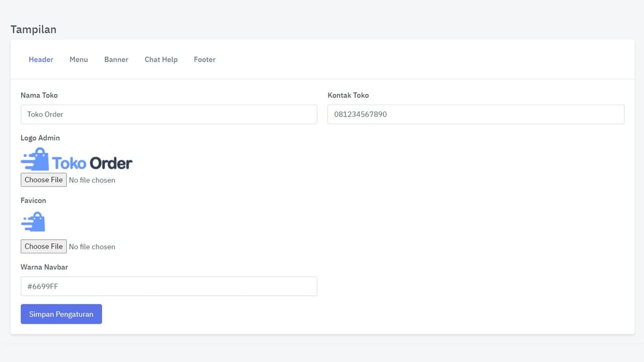
Task: Go to the Chat Help tab
Action: click(x=161, y=59)
